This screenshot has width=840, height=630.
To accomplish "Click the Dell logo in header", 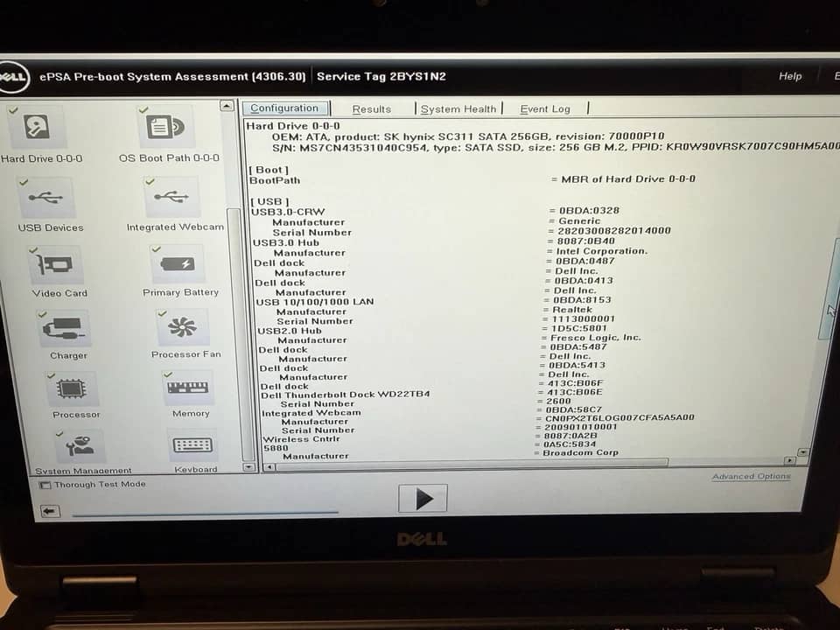I will click(11, 77).
